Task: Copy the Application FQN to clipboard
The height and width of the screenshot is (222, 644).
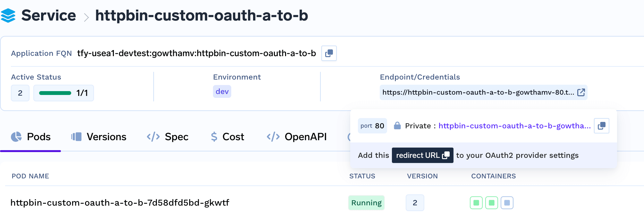Action: [x=329, y=53]
